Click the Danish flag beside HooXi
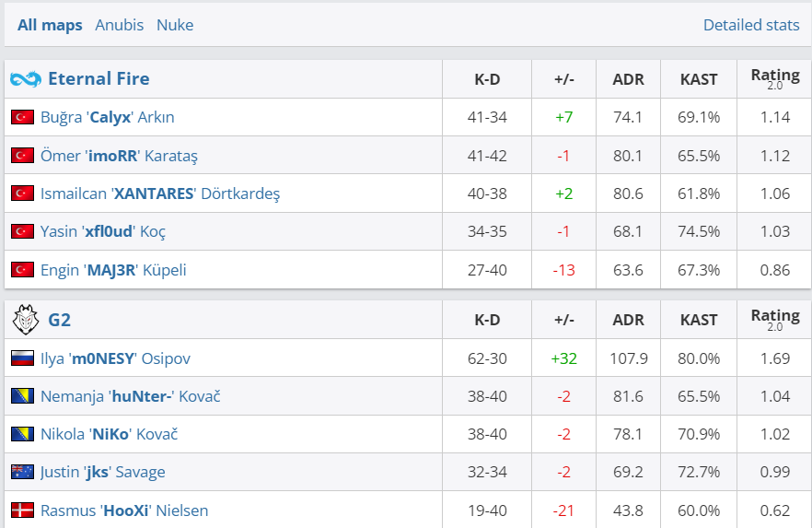Image resolution: width=812 pixels, height=528 pixels. click(x=22, y=510)
